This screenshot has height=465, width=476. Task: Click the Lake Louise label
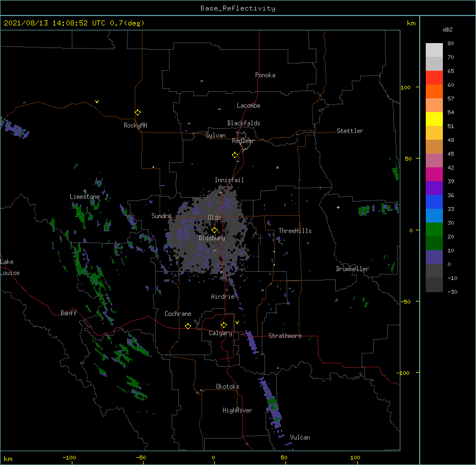coord(10,267)
